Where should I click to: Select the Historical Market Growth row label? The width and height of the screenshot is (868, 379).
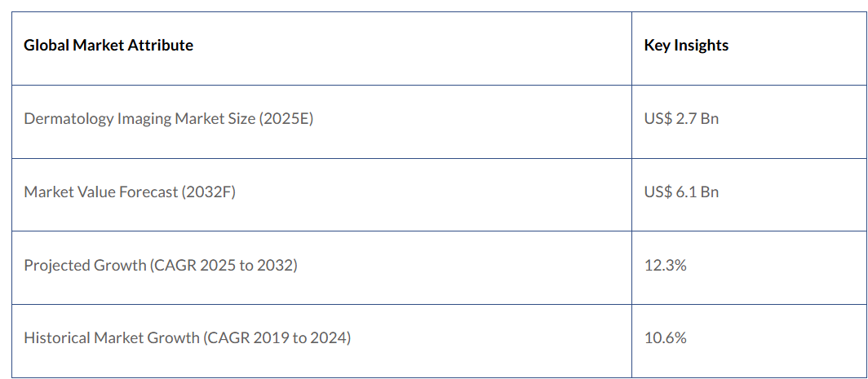point(187,337)
